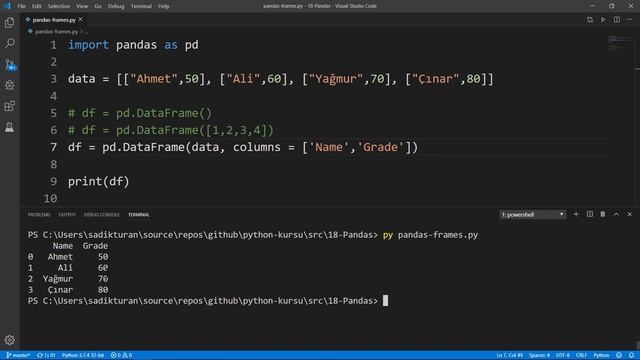The height and width of the screenshot is (360, 640).
Task: Create a new terminal with plus icon
Action: [576, 214]
